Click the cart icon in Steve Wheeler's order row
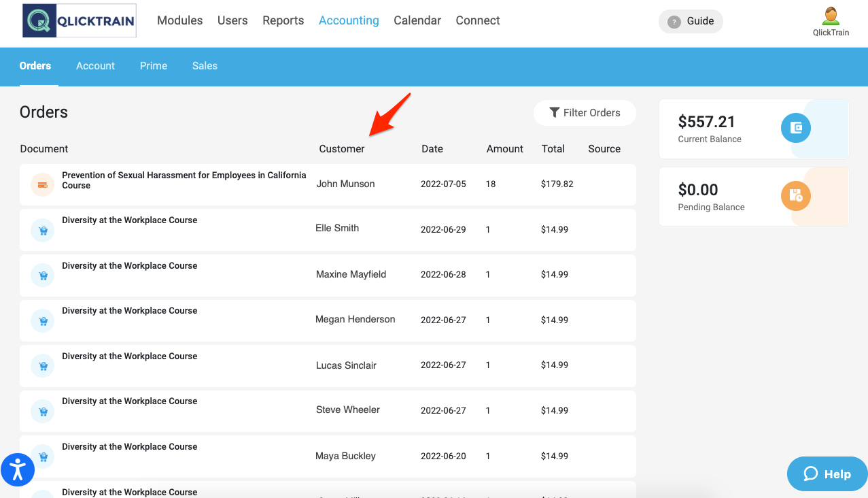 pos(43,412)
